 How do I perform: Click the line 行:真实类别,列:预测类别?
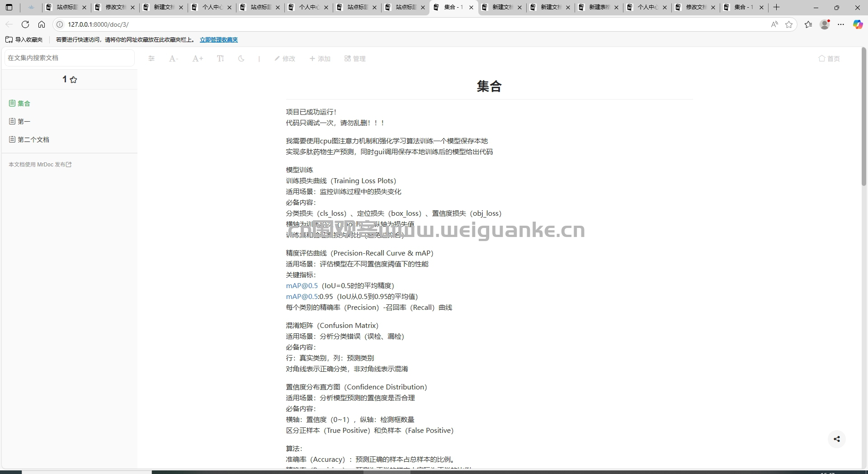tap(330, 358)
